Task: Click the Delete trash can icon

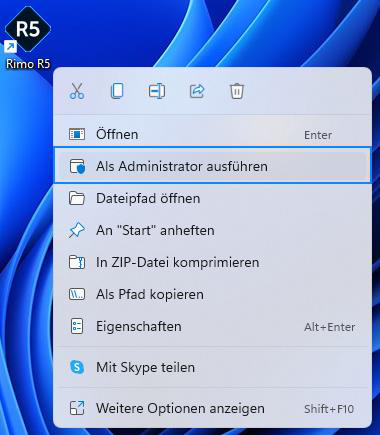Action: (237, 91)
